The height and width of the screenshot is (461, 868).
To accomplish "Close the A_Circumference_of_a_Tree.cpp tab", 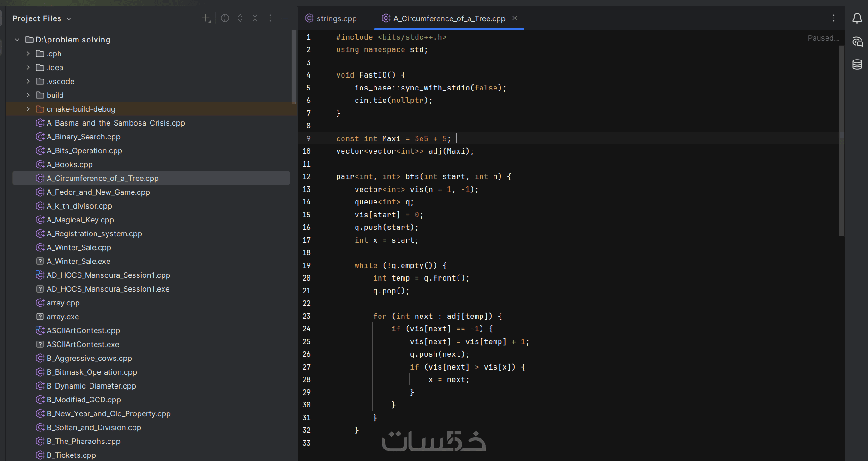I will [515, 18].
